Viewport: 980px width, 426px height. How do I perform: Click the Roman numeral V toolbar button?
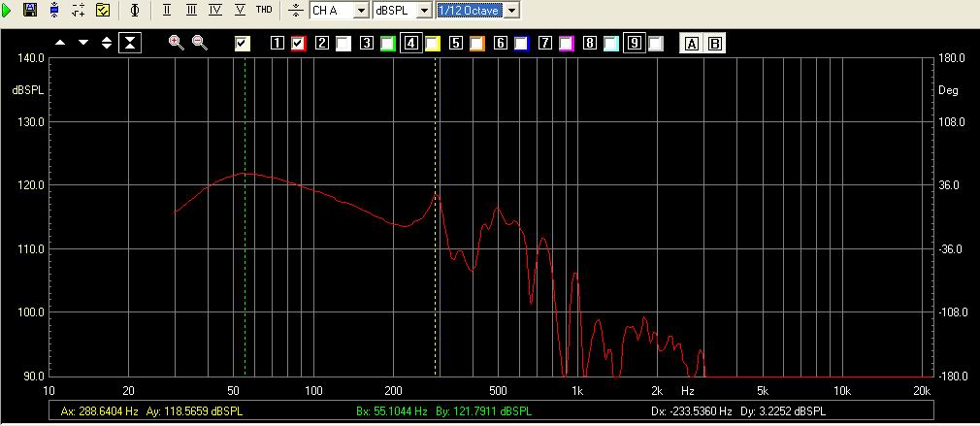pos(239,10)
